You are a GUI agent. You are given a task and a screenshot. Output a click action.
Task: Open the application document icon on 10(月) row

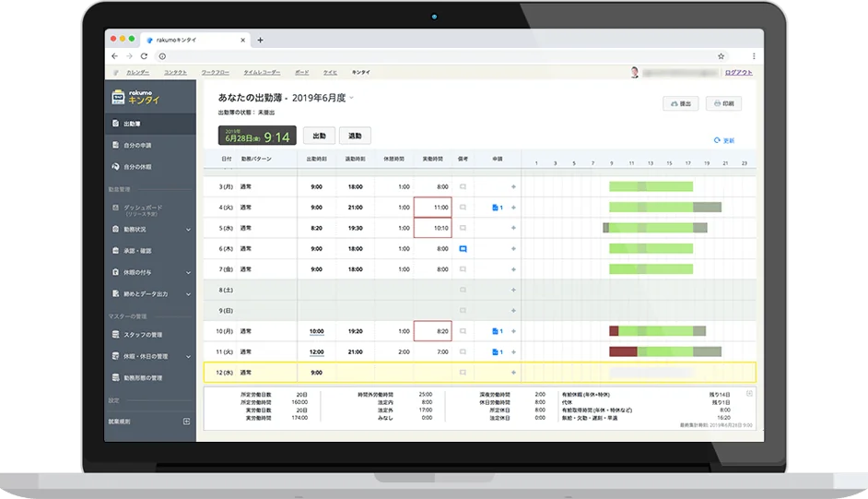pos(497,331)
